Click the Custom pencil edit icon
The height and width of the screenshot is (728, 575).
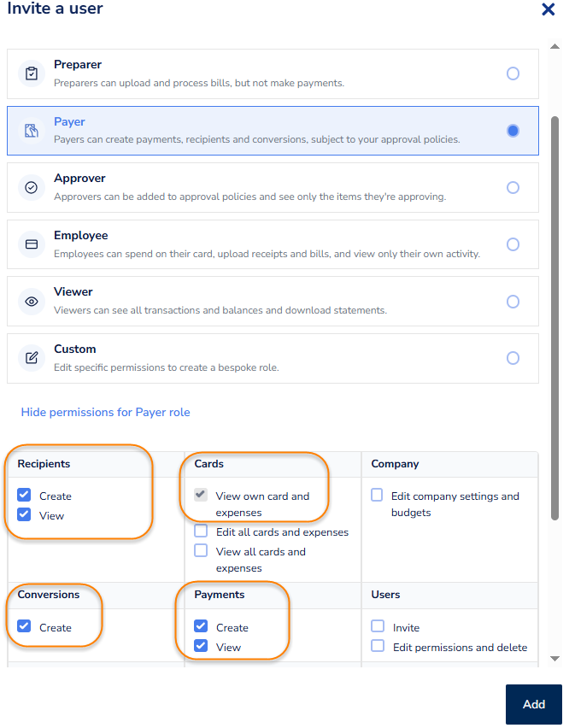[x=32, y=358]
